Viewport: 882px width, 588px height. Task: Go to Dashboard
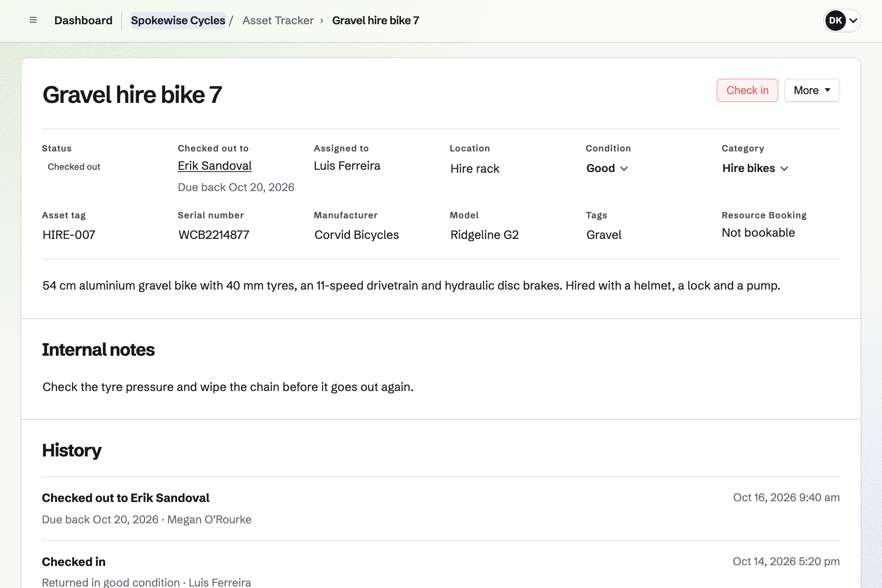83,20
